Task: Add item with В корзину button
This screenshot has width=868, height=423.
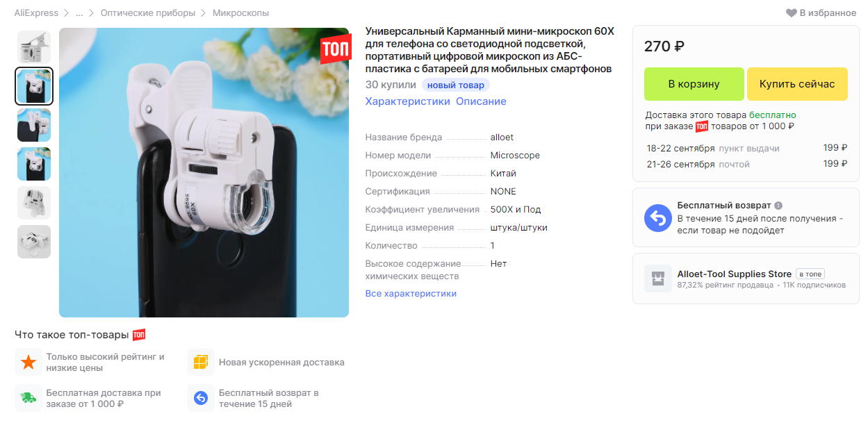Action: click(694, 84)
